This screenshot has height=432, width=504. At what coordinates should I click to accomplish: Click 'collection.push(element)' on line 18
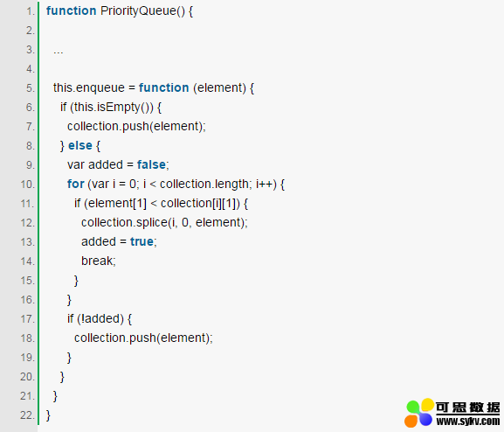(142, 338)
